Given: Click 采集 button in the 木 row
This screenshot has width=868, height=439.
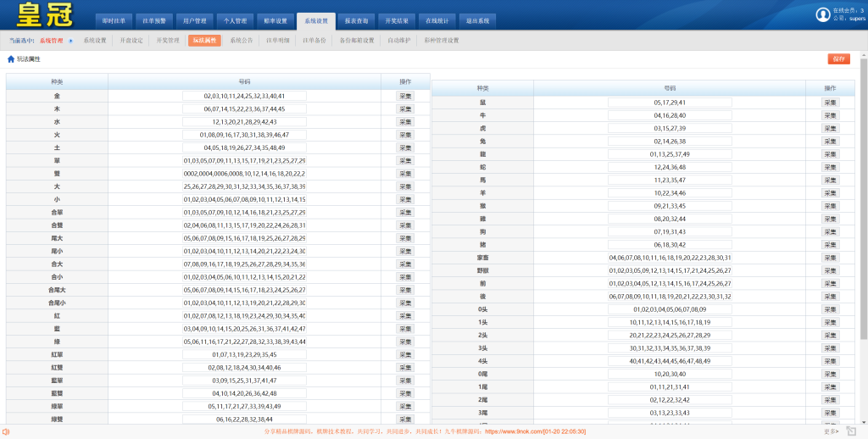Looking at the screenshot, I should pos(405,109).
